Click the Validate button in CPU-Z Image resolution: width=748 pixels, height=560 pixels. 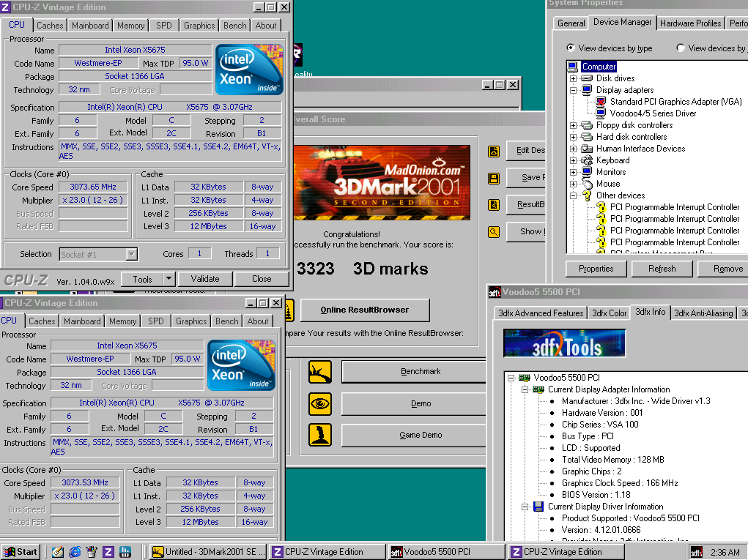pos(205,279)
